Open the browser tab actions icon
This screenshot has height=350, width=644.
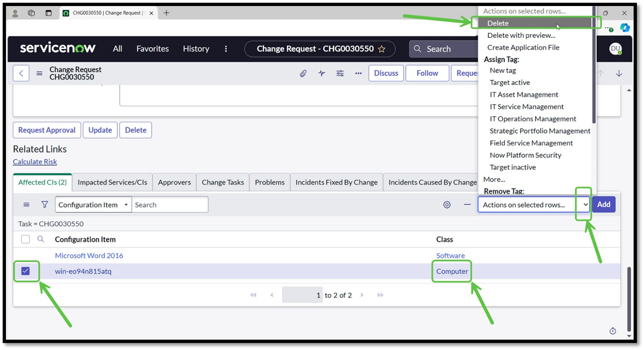pyautogui.click(x=48, y=13)
